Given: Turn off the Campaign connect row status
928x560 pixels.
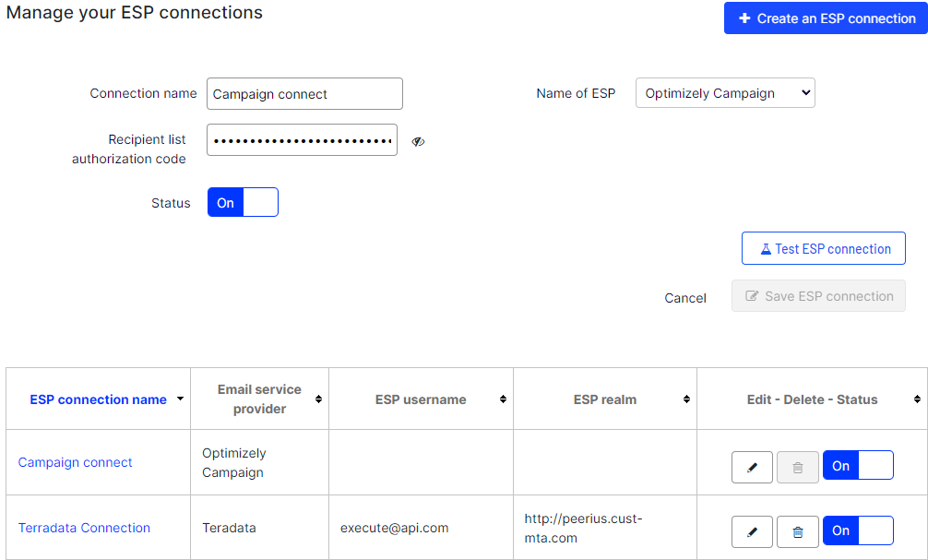Looking at the screenshot, I should 858,466.
